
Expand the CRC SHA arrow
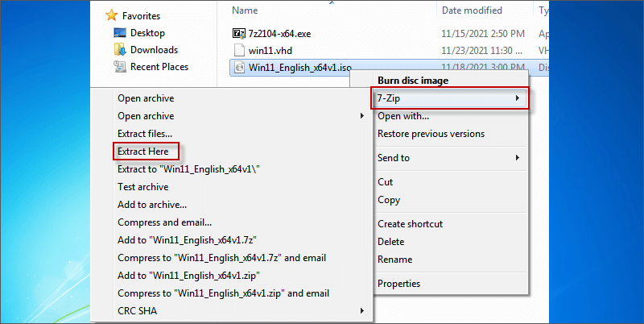coord(362,311)
